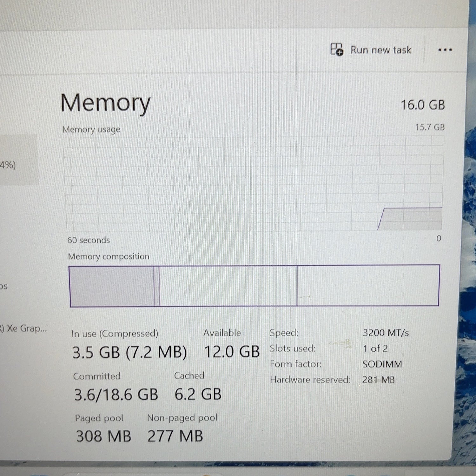Click the Run new task label
Image resolution: width=476 pixels, height=476 pixels.
(x=381, y=50)
